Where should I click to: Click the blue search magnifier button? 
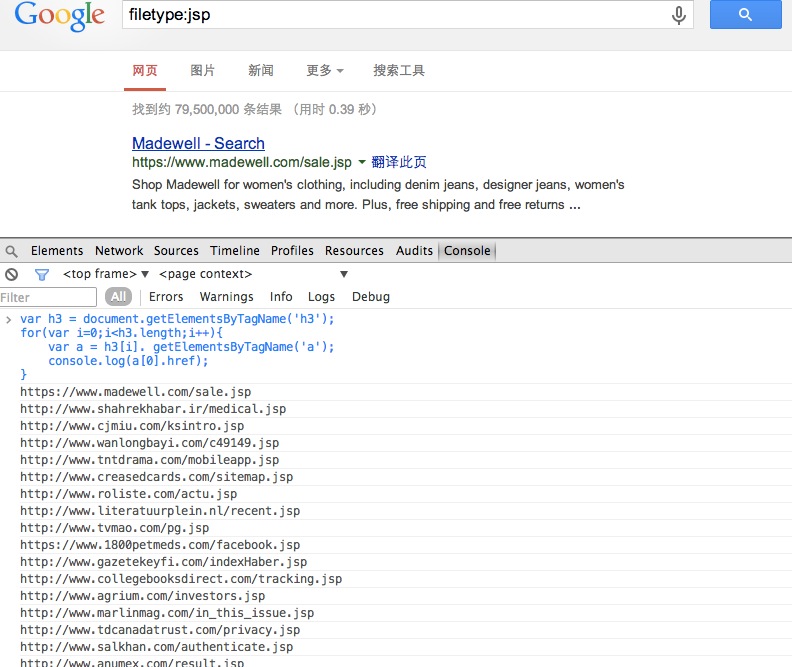(x=746, y=14)
